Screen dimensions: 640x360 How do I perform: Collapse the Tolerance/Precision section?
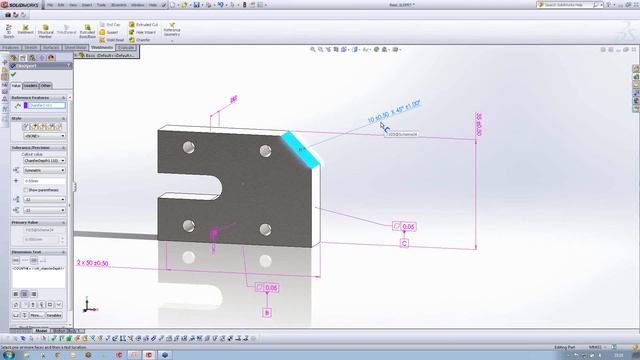63,148
